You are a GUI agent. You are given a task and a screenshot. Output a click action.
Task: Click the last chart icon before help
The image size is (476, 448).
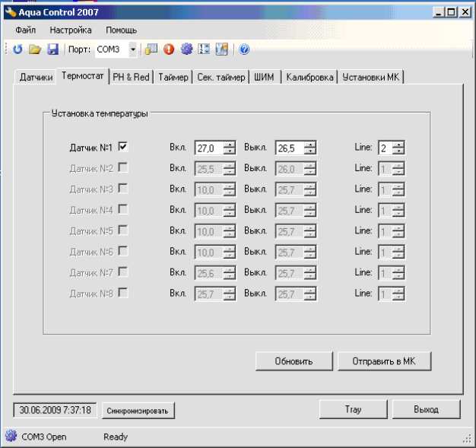pos(221,49)
